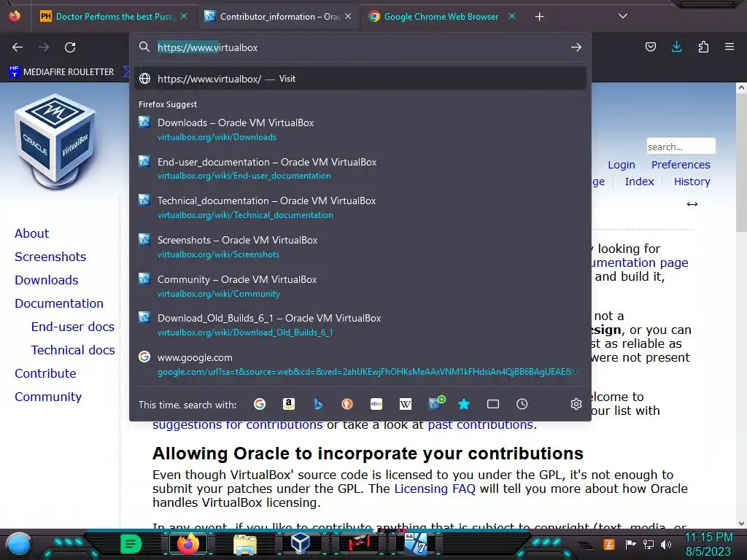
Task: Open File Explorer from the taskbar
Action: point(245,544)
